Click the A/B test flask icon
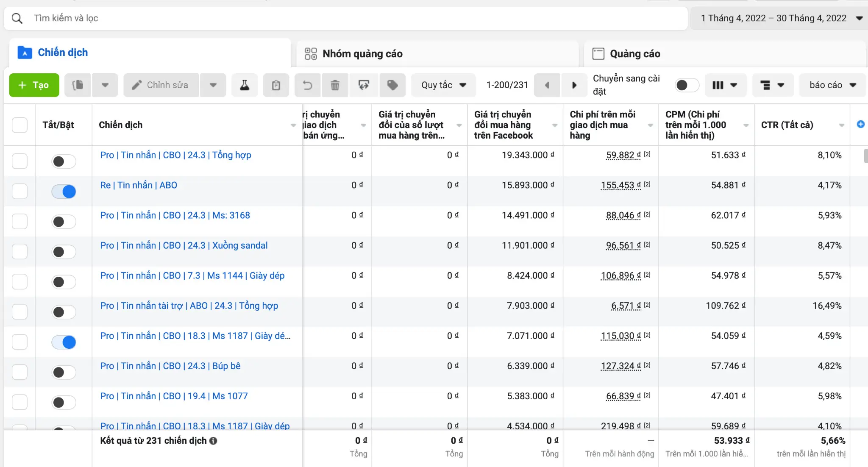 tap(245, 85)
